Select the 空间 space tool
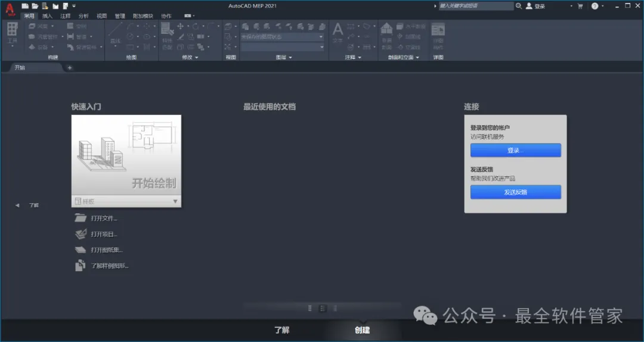This screenshot has width=644, height=342. 77,26
